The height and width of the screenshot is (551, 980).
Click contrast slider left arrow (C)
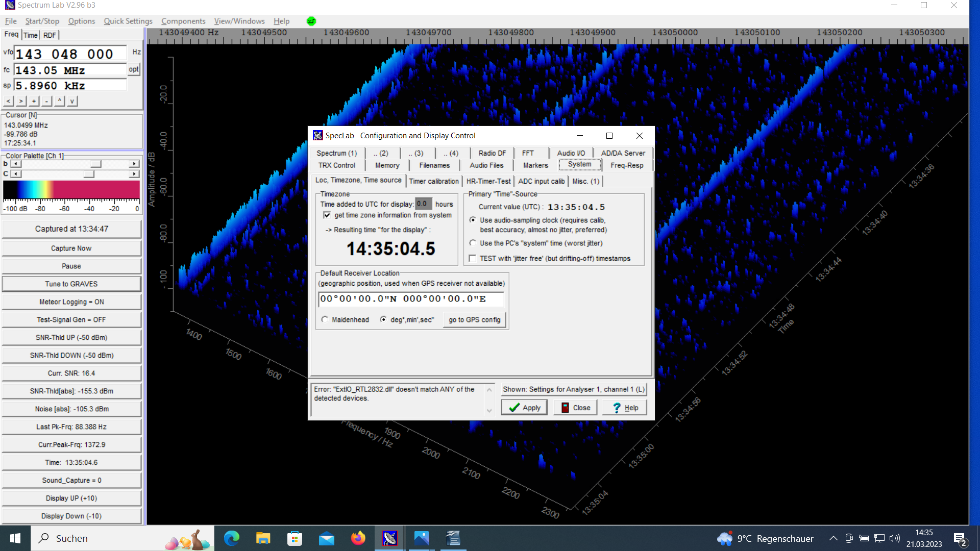click(16, 174)
